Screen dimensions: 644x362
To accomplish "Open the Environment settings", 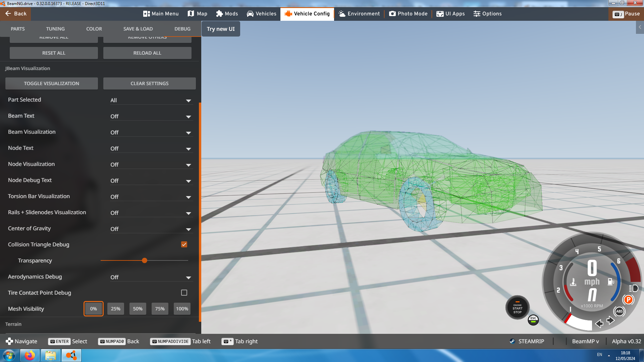I will click(359, 14).
